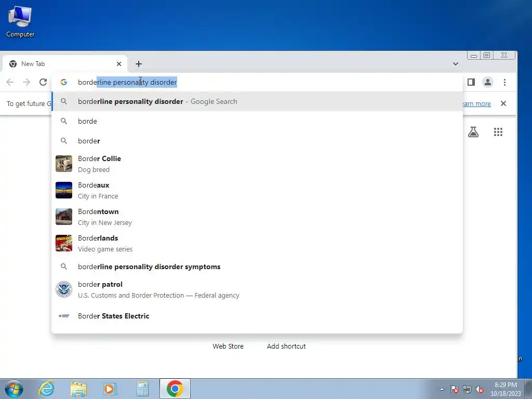Image resolution: width=532 pixels, height=399 pixels.
Task: Close the New Tab tab
Action: 119,64
